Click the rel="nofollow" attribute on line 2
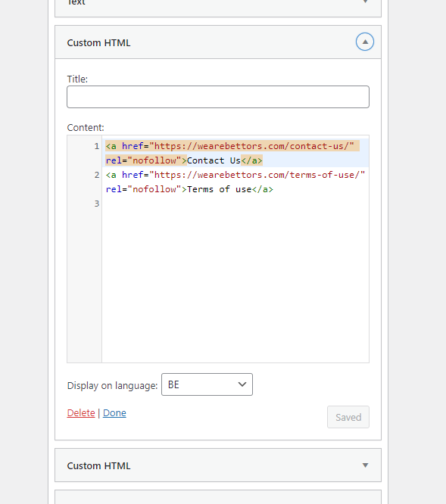This screenshot has height=504, width=446. [143, 189]
